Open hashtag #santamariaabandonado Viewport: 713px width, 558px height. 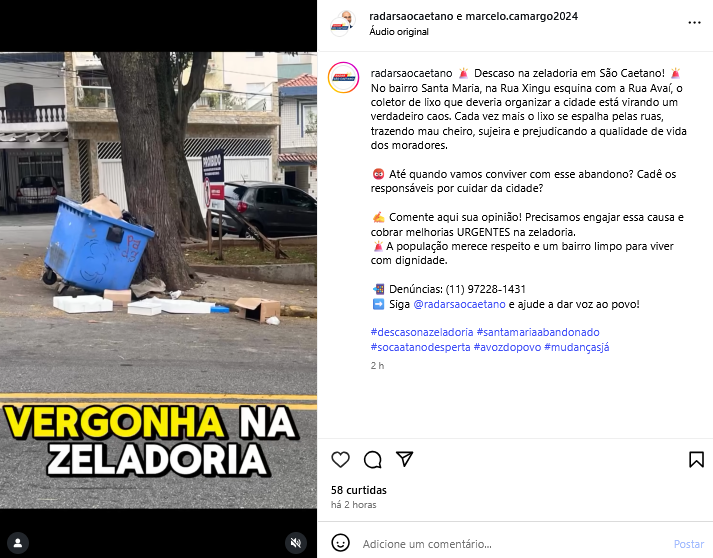[x=538, y=332]
